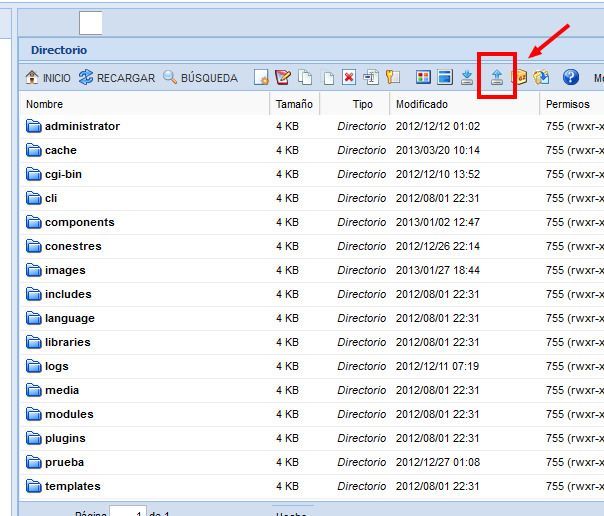Delete selected items with red X icon
Screen dimensions: 604x516
click(x=349, y=77)
